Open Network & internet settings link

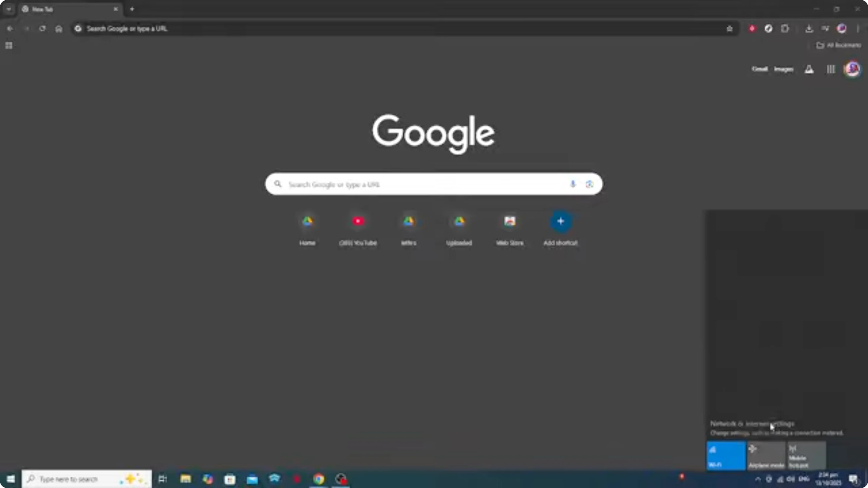751,424
